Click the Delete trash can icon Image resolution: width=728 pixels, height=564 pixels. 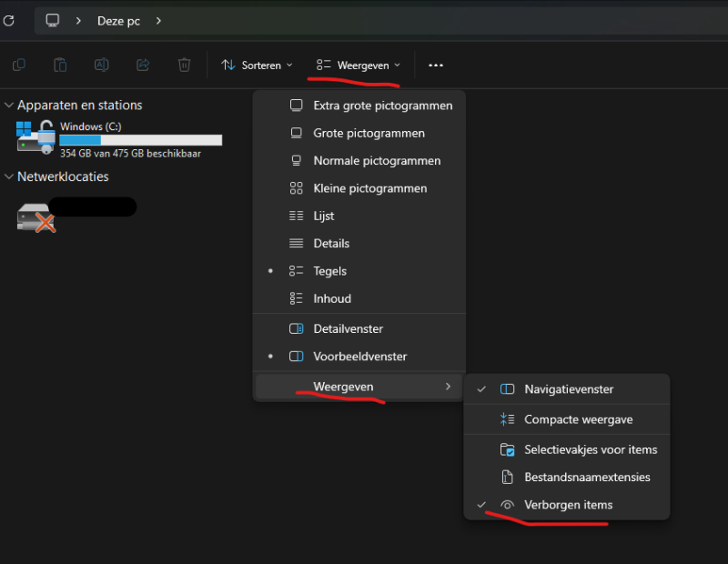[184, 65]
